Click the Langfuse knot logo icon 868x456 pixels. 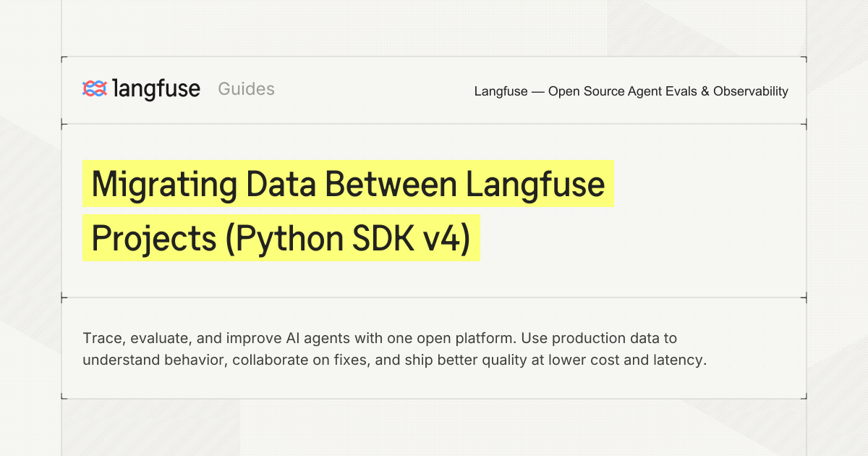pyautogui.click(x=95, y=89)
